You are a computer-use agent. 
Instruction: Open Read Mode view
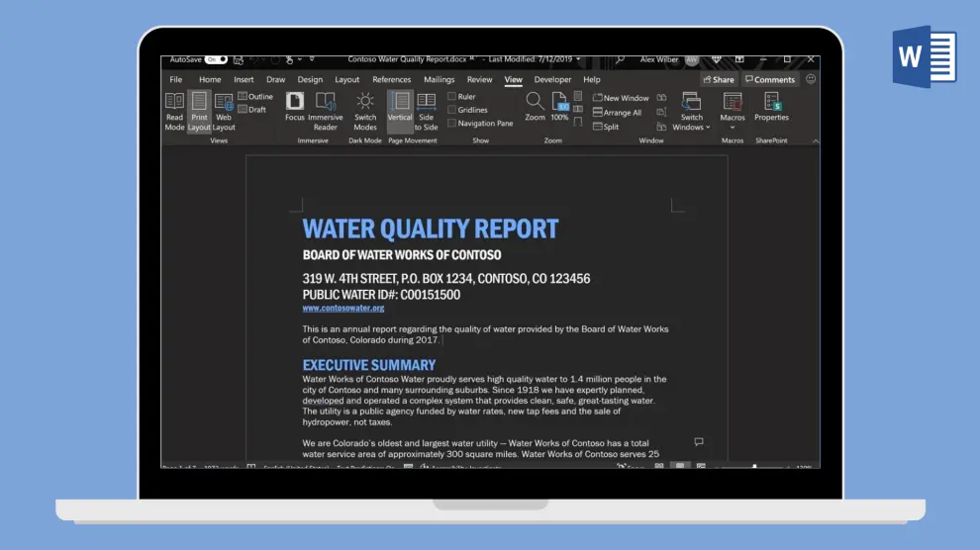(174, 111)
